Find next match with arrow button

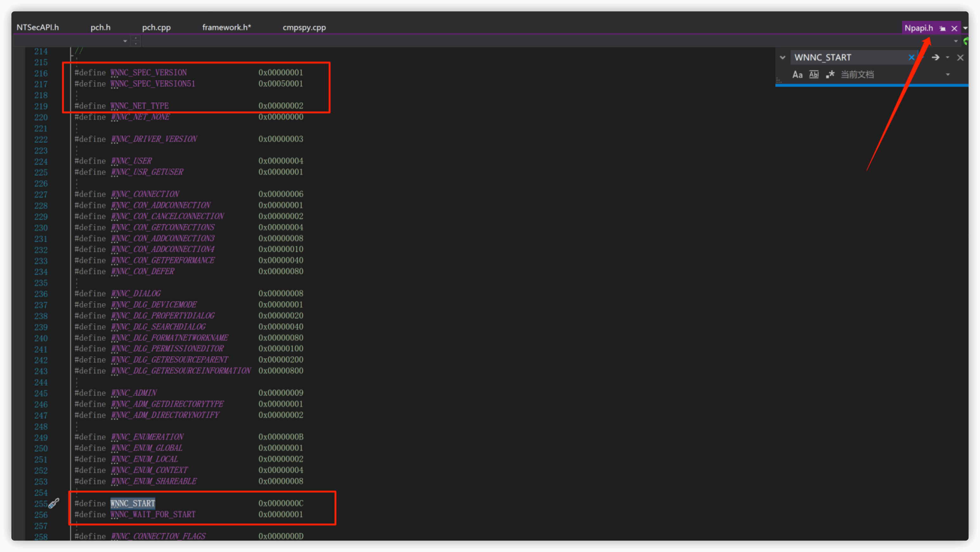click(935, 57)
